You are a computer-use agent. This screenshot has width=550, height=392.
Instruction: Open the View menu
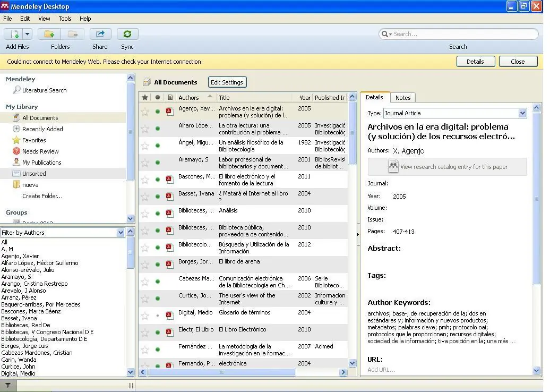(44, 19)
